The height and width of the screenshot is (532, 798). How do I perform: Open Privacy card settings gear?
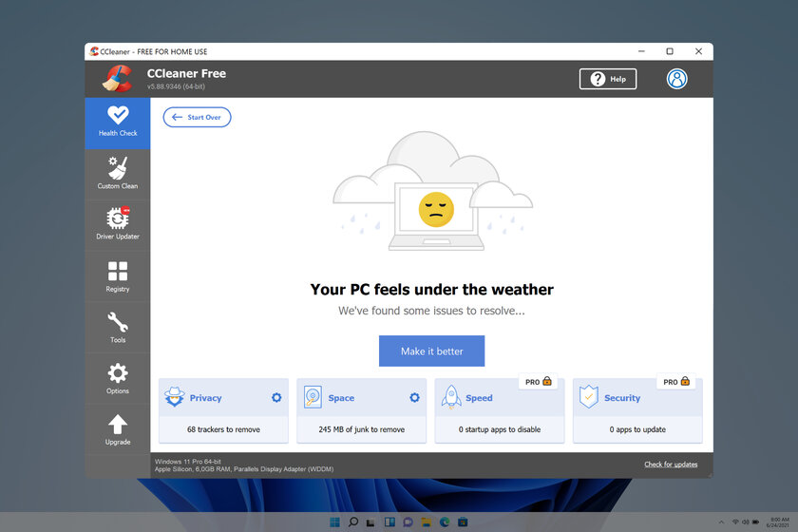[x=276, y=398]
